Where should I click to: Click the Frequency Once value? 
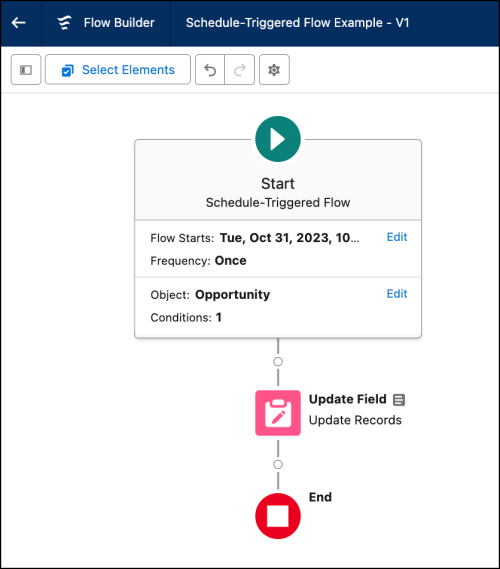pyautogui.click(x=230, y=261)
